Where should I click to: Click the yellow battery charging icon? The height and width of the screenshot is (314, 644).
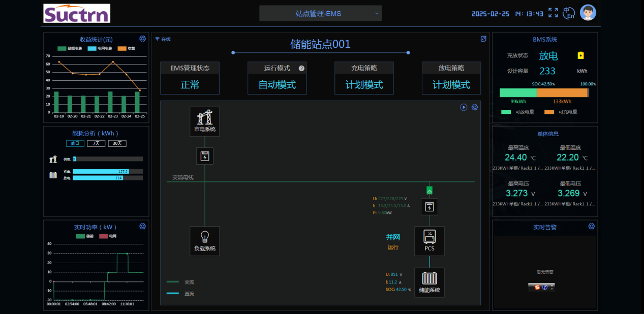pyautogui.click(x=581, y=55)
